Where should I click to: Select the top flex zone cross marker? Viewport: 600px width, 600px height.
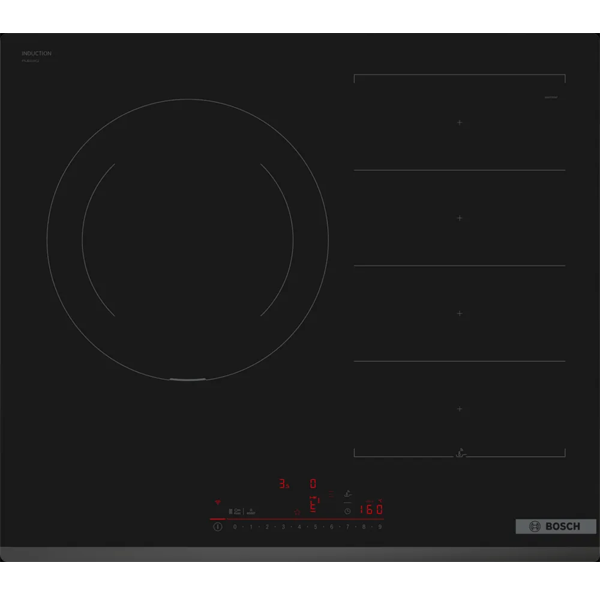[460, 122]
